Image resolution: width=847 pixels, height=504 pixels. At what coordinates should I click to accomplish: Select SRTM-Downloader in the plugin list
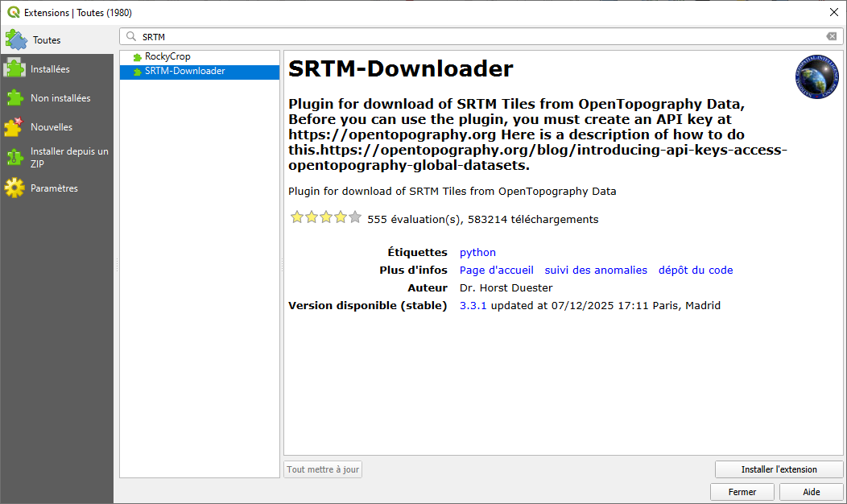point(184,72)
